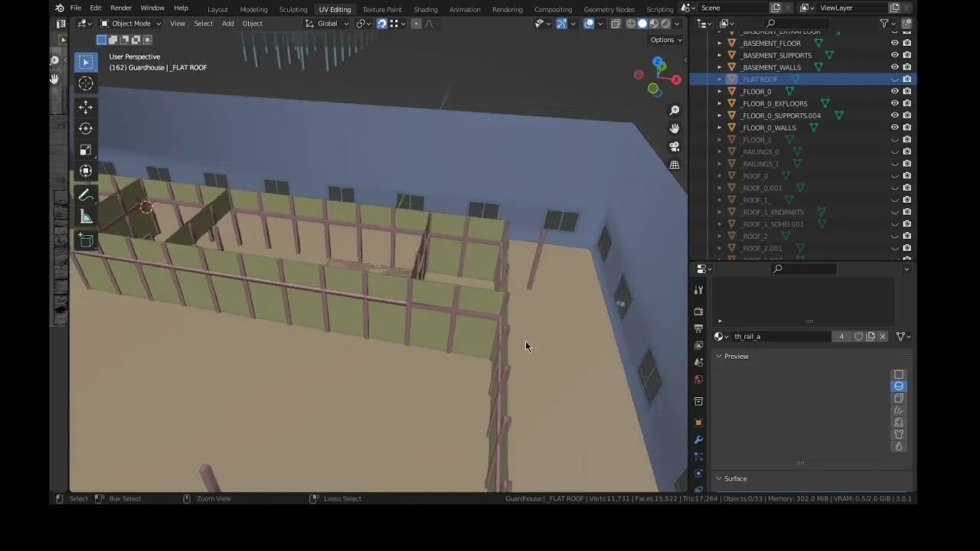Viewport: 980px width, 551px height.
Task: Switch to the Shading workspace tab
Action: (x=426, y=9)
